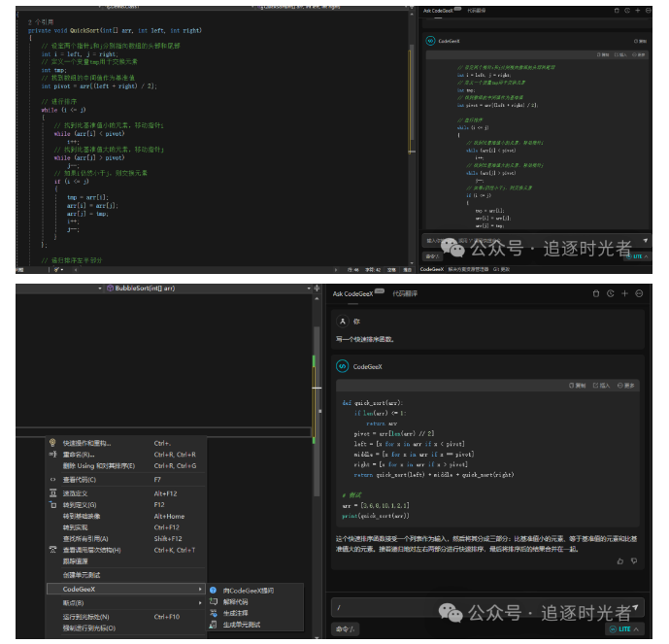Viewport: 669px width, 644px height.
Task: Click the code brackets icon beside 查看代码(C)
Action: (52, 480)
